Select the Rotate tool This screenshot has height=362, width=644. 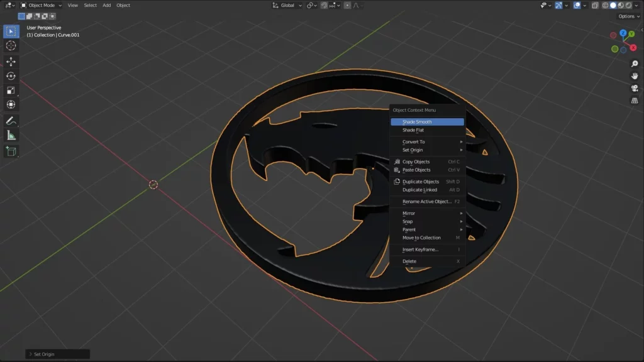coord(11,76)
